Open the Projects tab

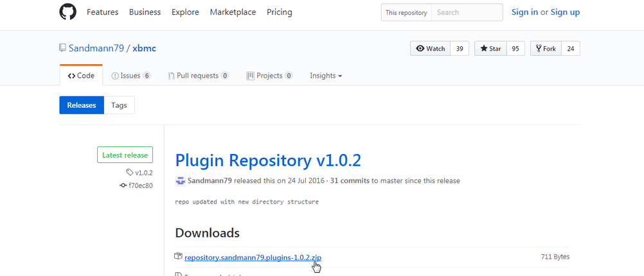pyautogui.click(x=269, y=76)
